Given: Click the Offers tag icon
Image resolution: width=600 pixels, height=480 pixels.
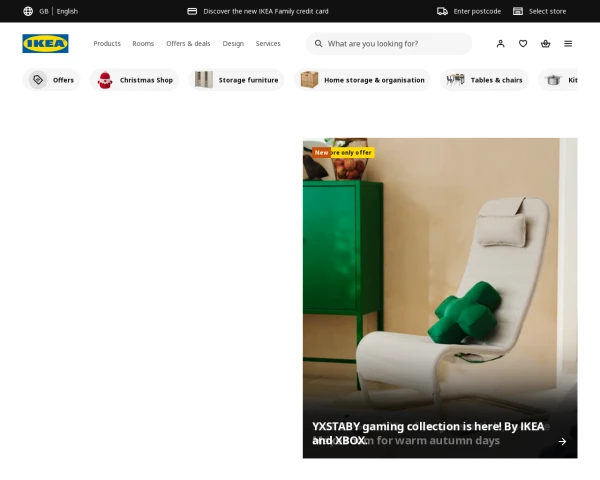Looking at the screenshot, I should [38, 80].
